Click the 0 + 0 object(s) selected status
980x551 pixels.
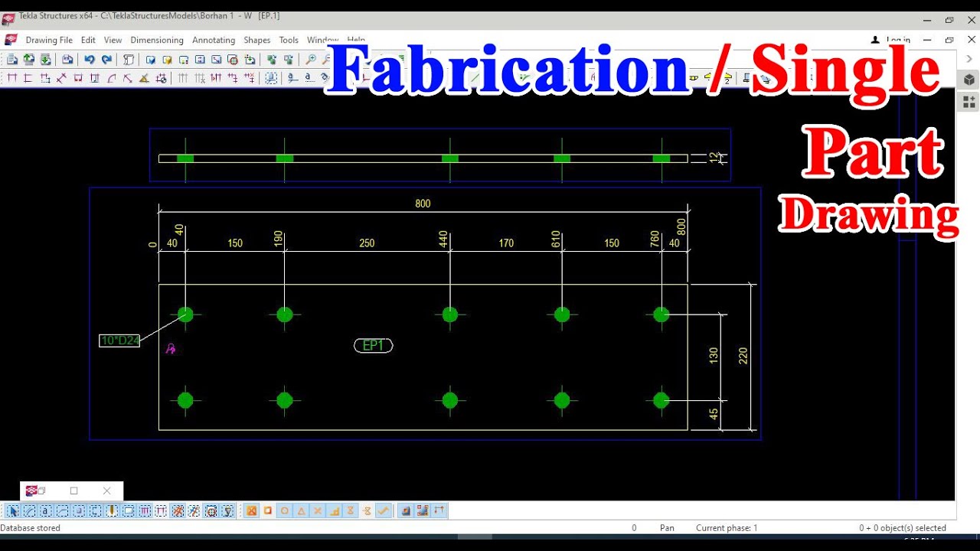[903, 528]
